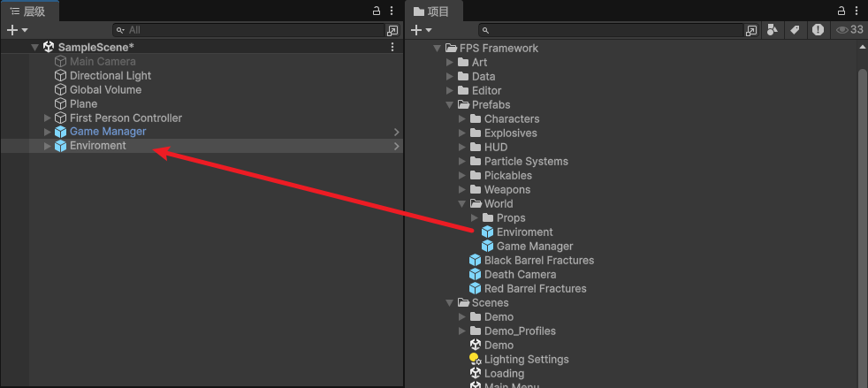Click Black Barrel Fractures prefab icon
Image resolution: width=868 pixels, height=388 pixels.
pos(475,260)
